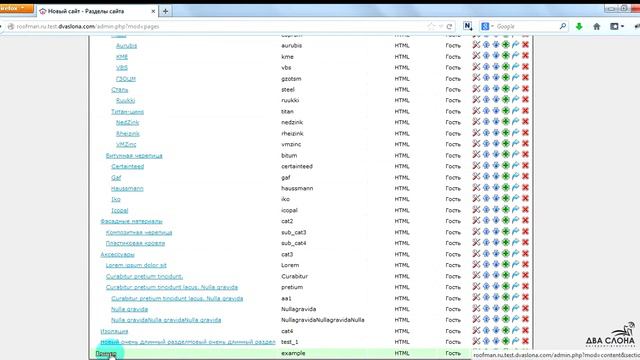Click the blue arrow icon in Lorem row
The height and width of the screenshot is (360, 640).
click(x=516, y=264)
